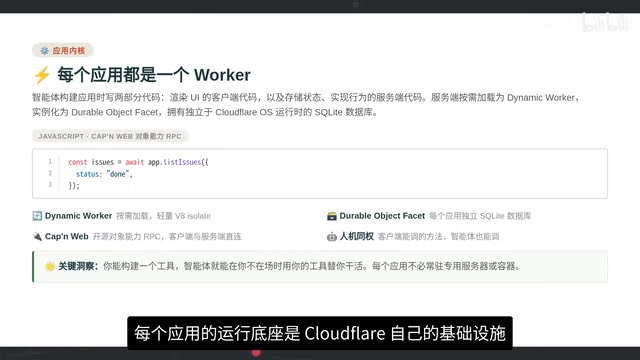The height and width of the screenshot is (360, 640).
Task: Click text '客户端能调的方法, 智能体也能调'
Action: click(438, 236)
